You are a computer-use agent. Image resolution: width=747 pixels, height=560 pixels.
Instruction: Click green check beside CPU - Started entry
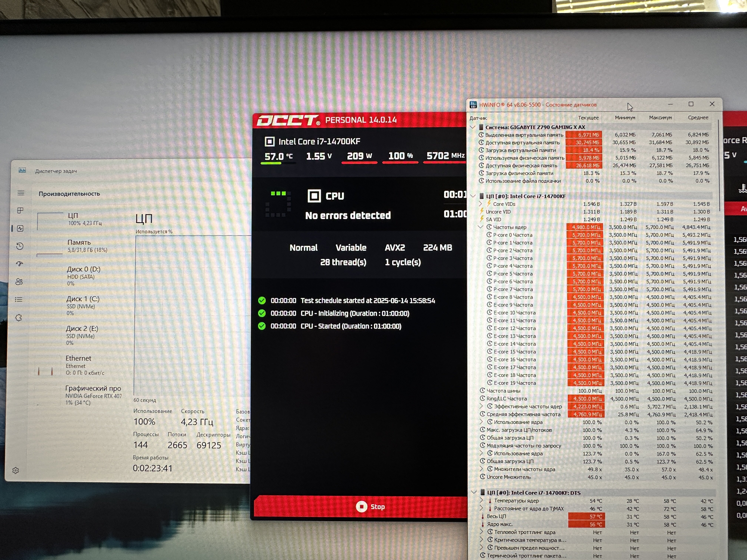point(262,326)
